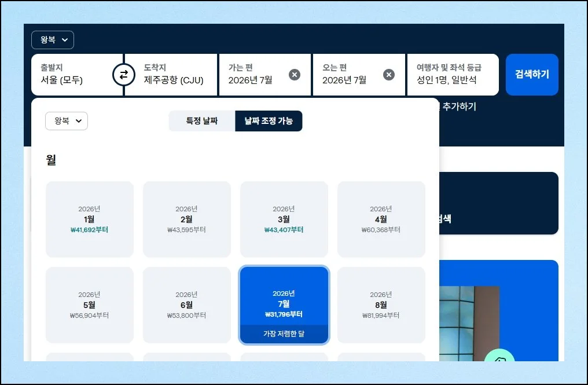
Task: Swap departure and arrival airports icon
Action: click(123, 75)
